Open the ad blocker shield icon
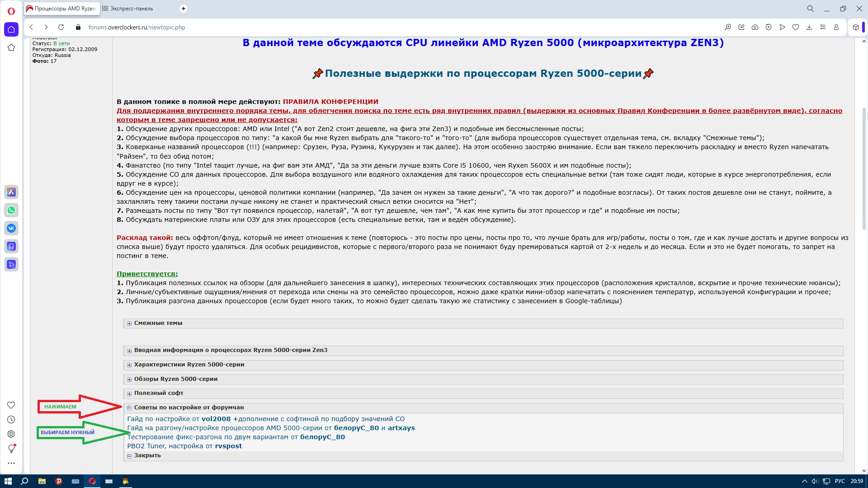 (769, 27)
